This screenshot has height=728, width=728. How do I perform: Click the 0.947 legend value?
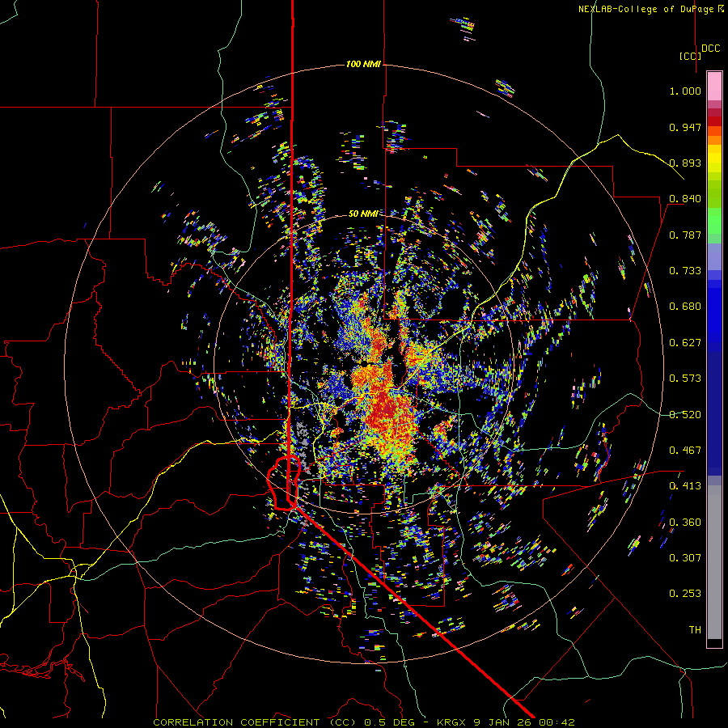coord(685,127)
